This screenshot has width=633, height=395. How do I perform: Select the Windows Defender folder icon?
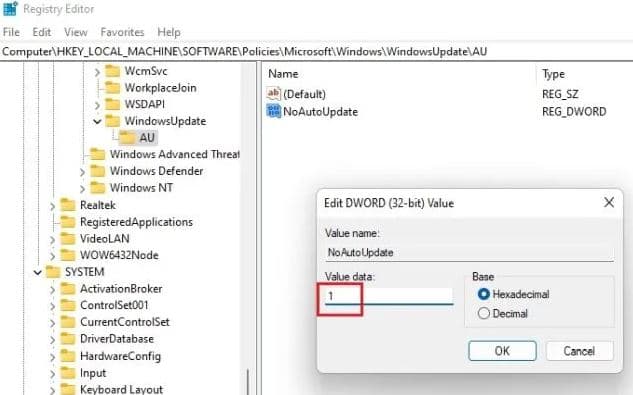[x=97, y=171]
